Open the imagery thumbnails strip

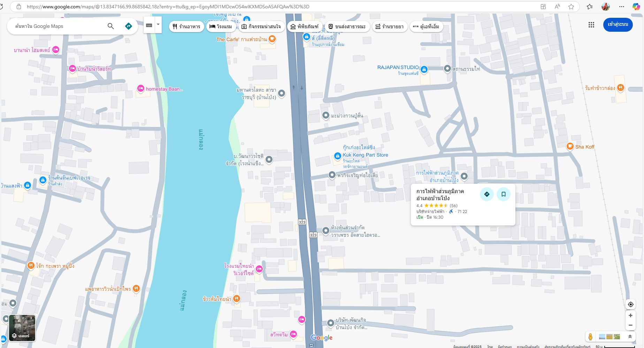coord(609,336)
